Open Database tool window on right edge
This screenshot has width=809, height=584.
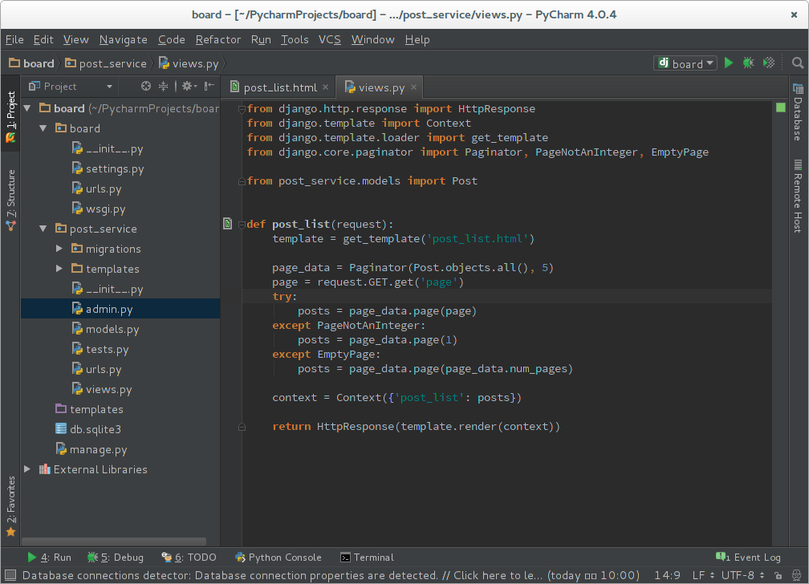798,112
